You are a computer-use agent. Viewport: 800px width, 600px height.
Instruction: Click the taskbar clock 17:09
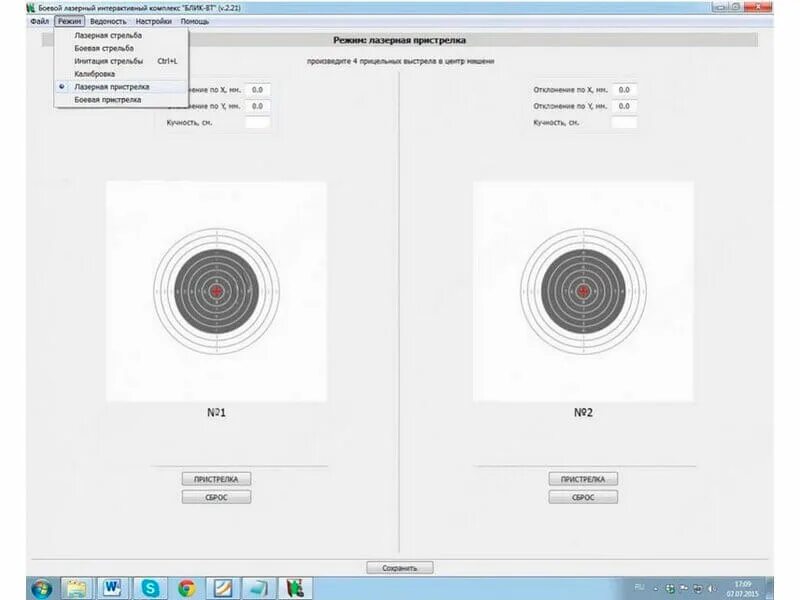point(743,589)
